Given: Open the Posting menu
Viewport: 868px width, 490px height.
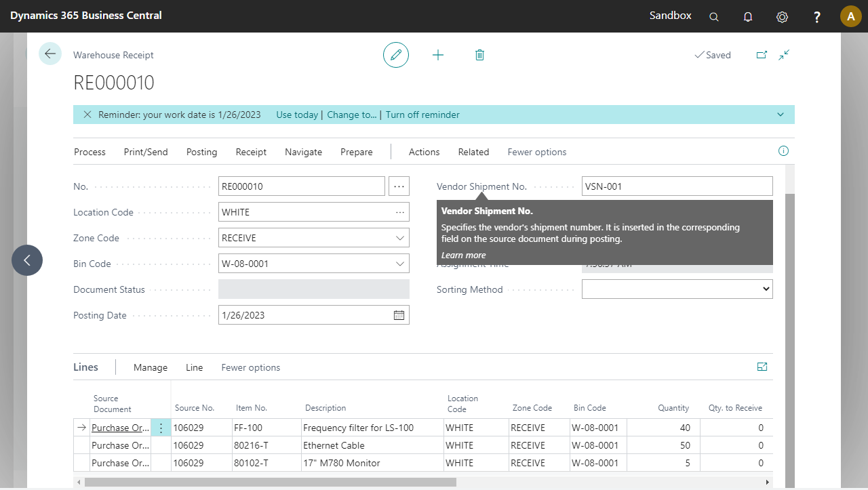Looking at the screenshot, I should click(201, 152).
